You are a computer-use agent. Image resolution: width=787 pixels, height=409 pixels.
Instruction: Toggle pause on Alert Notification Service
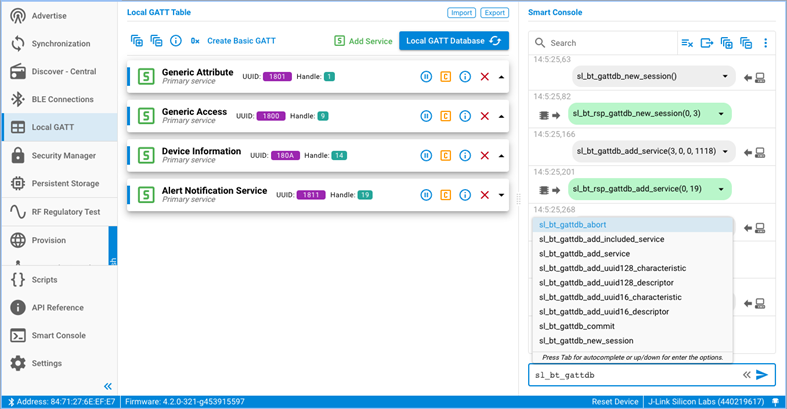426,195
